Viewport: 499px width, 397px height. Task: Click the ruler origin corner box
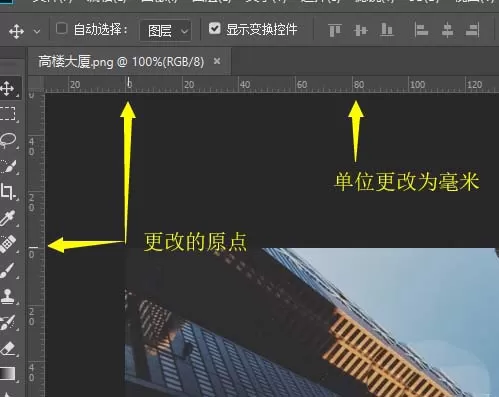coord(36,84)
